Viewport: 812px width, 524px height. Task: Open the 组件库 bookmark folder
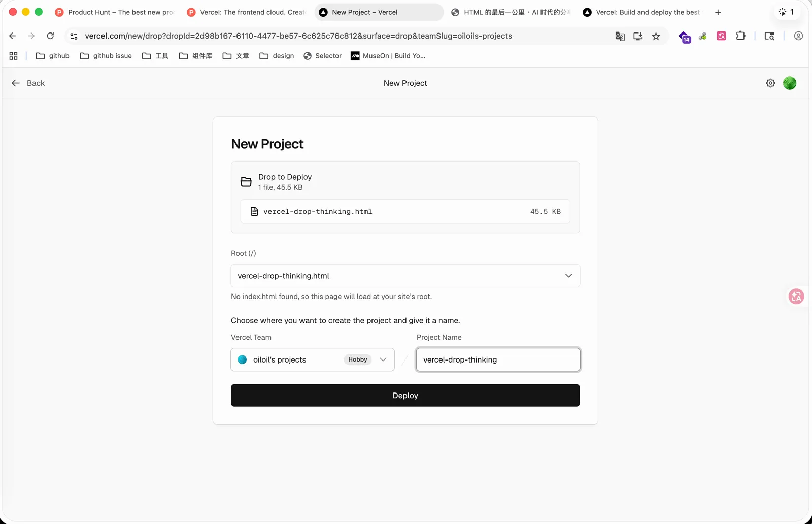pyautogui.click(x=196, y=56)
